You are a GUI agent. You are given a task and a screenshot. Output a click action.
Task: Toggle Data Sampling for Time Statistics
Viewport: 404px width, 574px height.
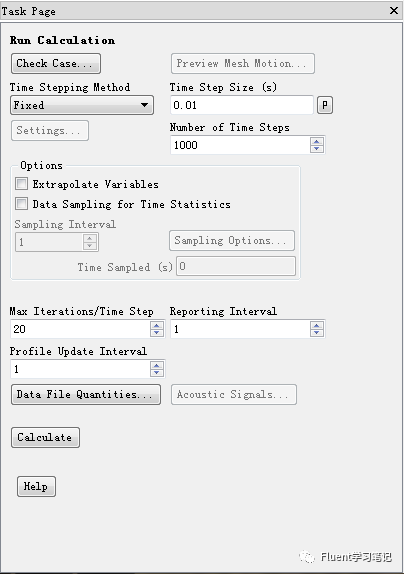pyautogui.click(x=21, y=204)
